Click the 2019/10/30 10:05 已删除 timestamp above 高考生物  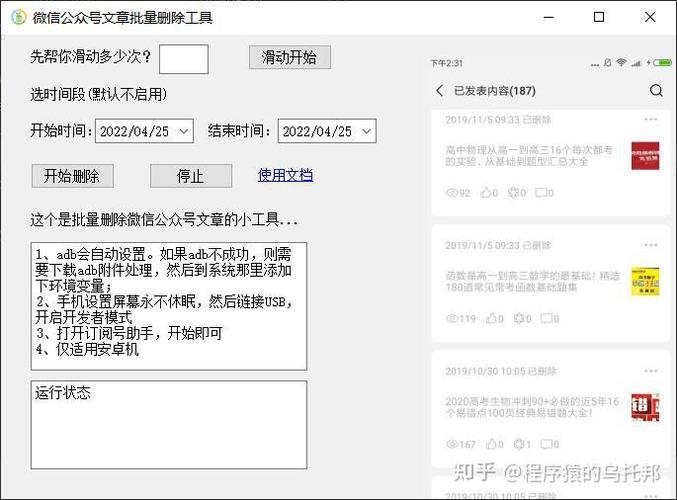point(501,371)
